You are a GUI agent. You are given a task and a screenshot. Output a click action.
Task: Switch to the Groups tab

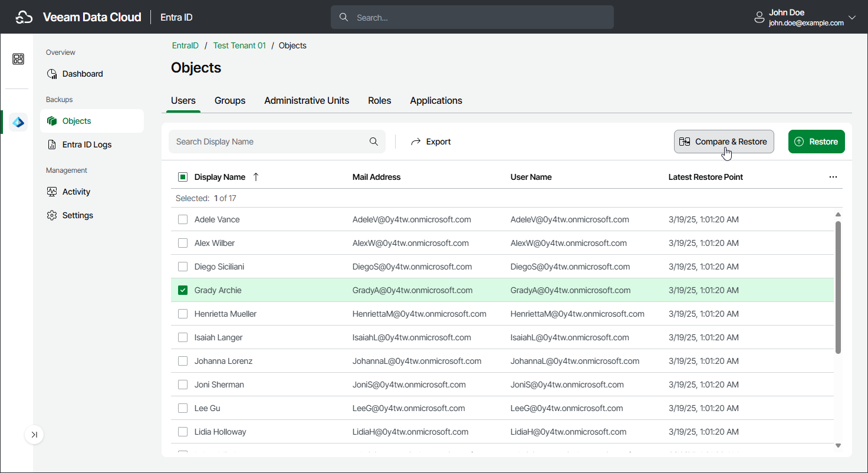pos(230,101)
